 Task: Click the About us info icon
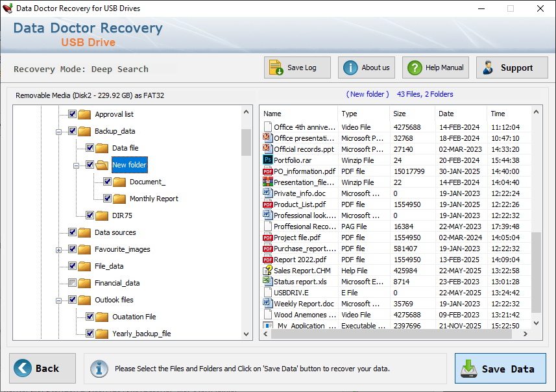[350, 67]
